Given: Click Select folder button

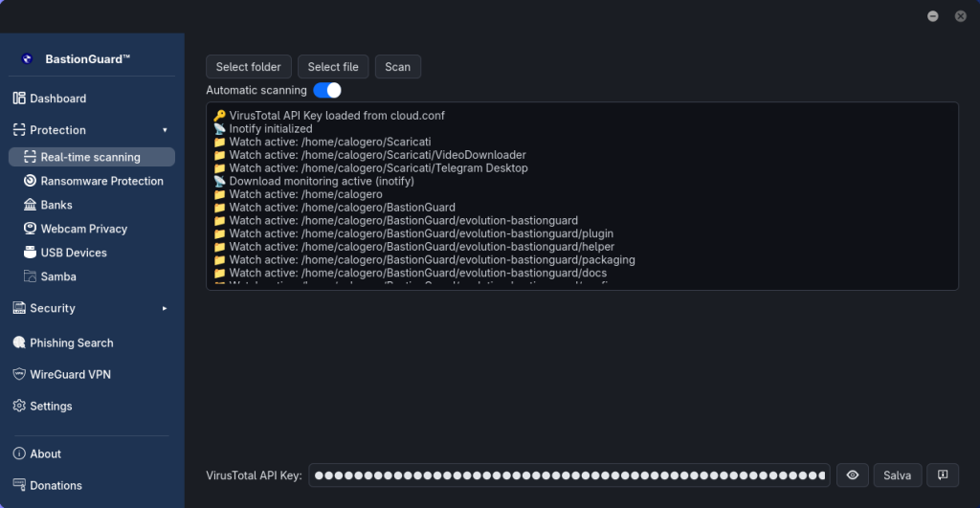Looking at the screenshot, I should point(248,67).
